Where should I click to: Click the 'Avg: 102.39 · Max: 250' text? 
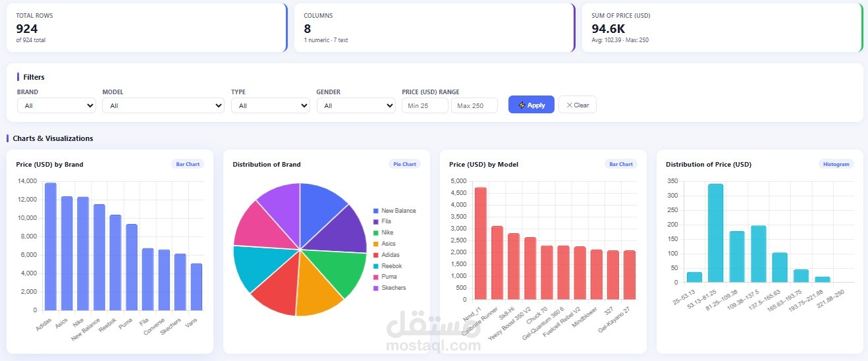click(x=620, y=40)
